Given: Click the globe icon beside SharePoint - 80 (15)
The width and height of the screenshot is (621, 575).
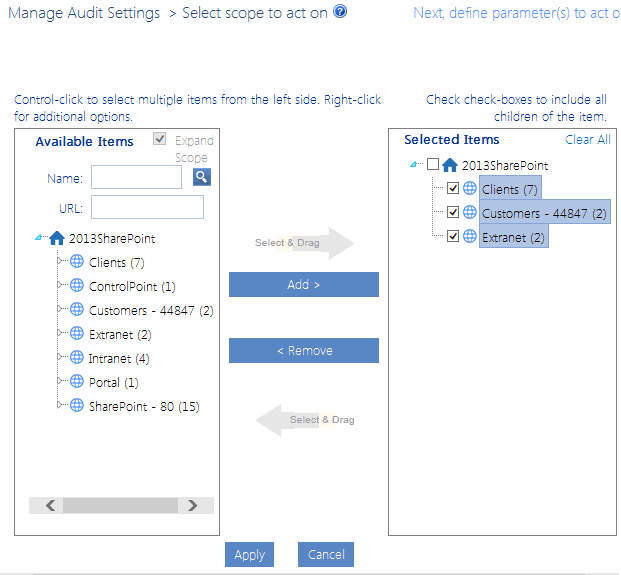Looking at the screenshot, I should (77, 406).
